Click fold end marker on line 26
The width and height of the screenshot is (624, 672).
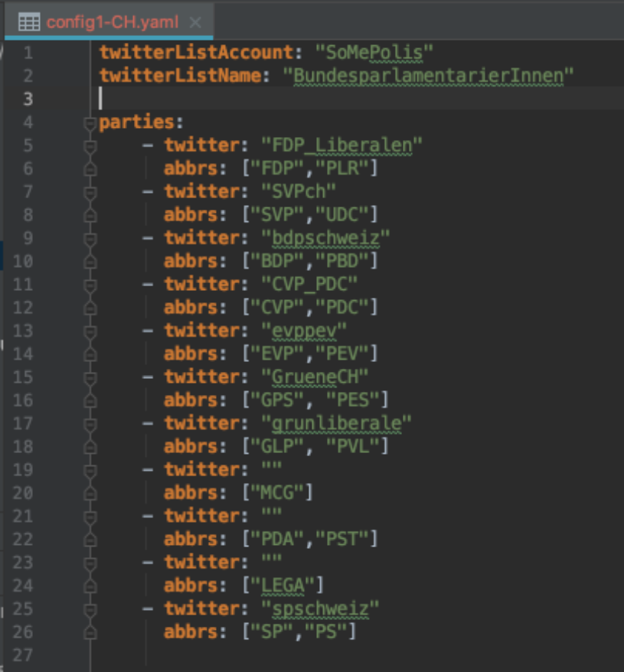pyautogui.click(x=90, y=632)
